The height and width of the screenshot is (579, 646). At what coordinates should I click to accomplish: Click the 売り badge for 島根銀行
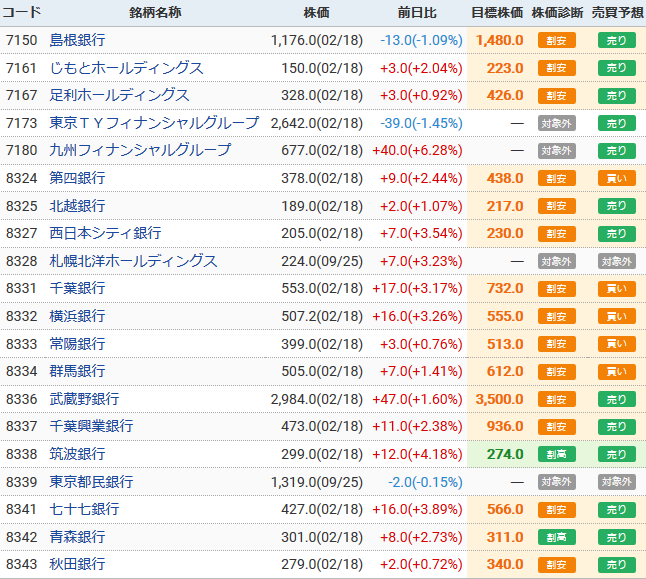[x=617, y=40]
